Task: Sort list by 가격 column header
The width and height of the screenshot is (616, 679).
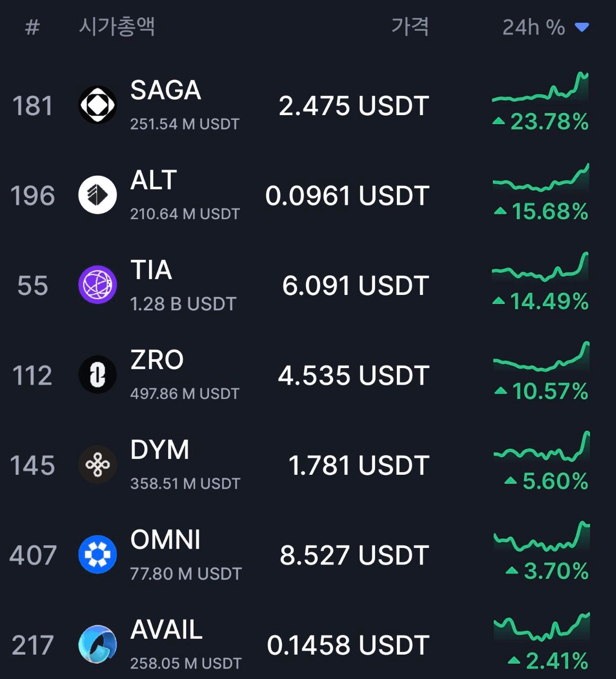Action: click(410, 27)
